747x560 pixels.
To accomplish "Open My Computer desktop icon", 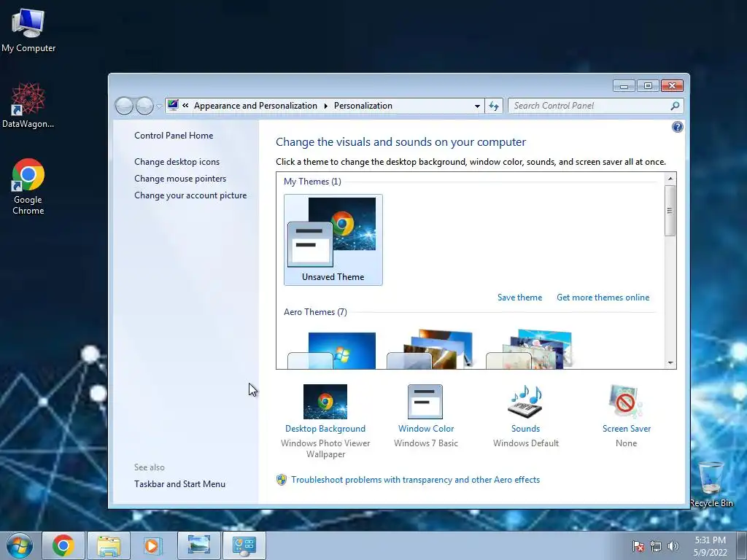I will 28,29.
